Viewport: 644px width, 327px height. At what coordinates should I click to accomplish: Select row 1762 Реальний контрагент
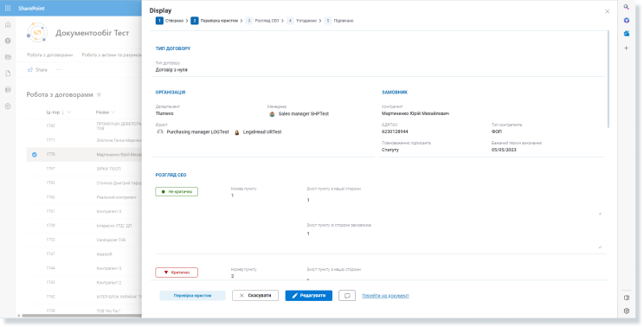84,197
